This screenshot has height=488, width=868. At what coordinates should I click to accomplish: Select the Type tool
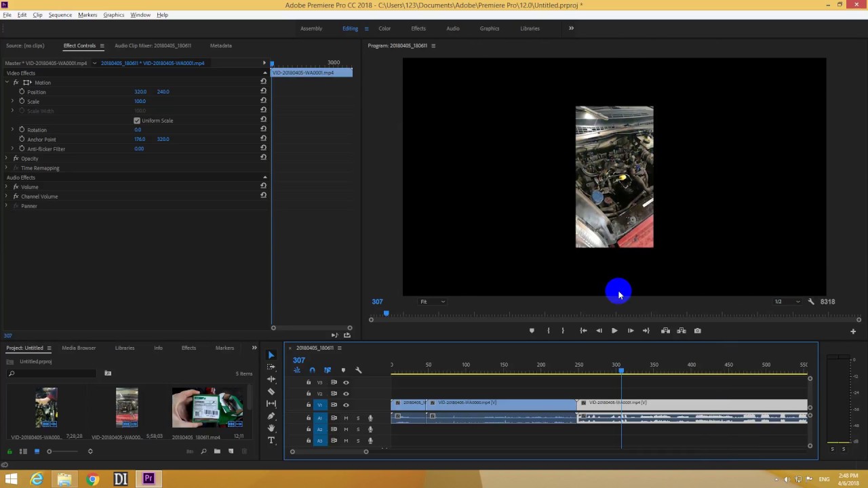click(271, 441)
